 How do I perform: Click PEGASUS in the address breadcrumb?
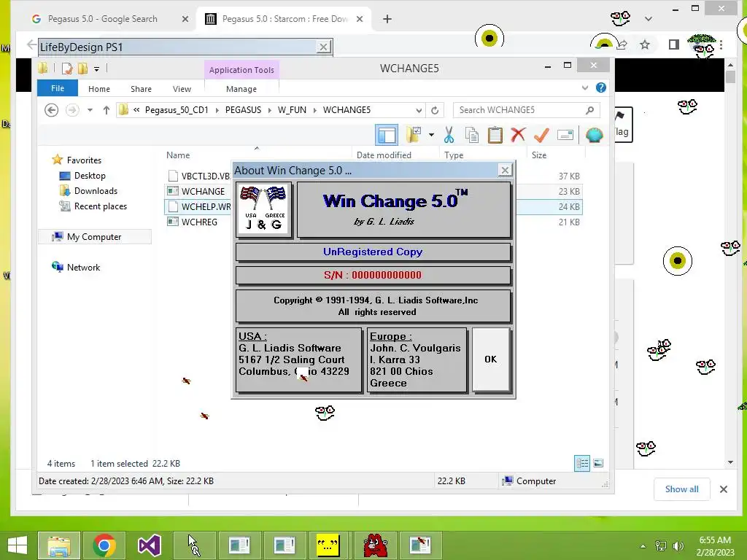coord(243,110)
